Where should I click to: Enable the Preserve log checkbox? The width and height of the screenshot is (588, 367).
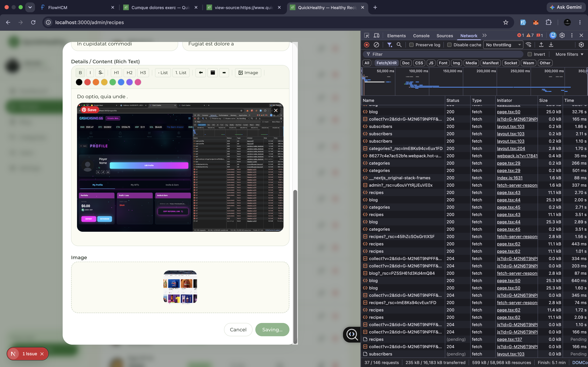(x=411, y=45)
